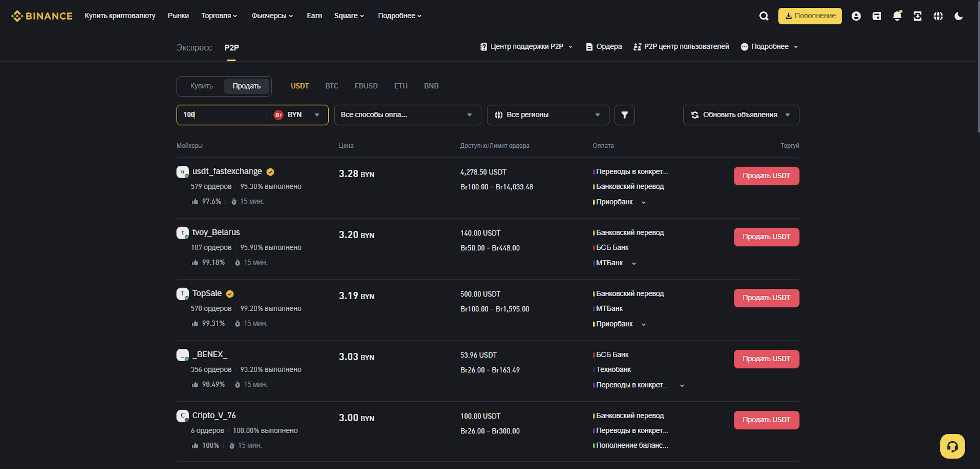Click the download app QR icon
Screen dimensions: 980x469
918,16
